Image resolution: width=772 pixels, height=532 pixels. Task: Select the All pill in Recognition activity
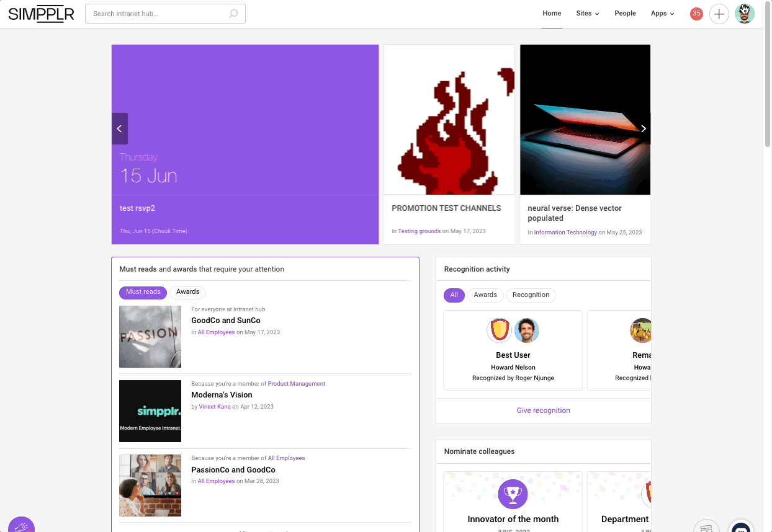click(x=454, y=295)
